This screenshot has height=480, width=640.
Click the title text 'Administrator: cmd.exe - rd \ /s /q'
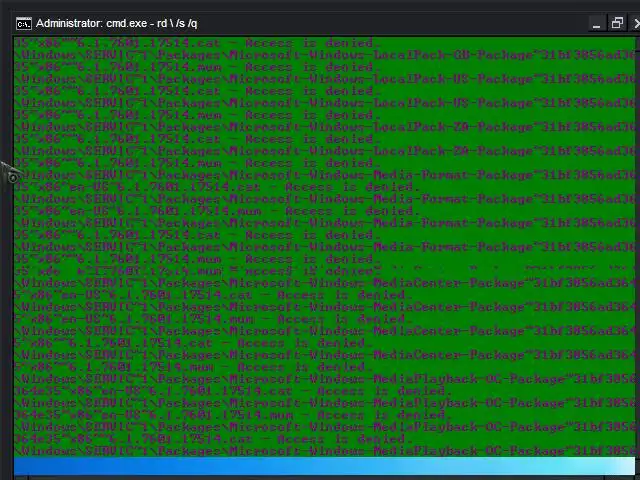(117, 23)
